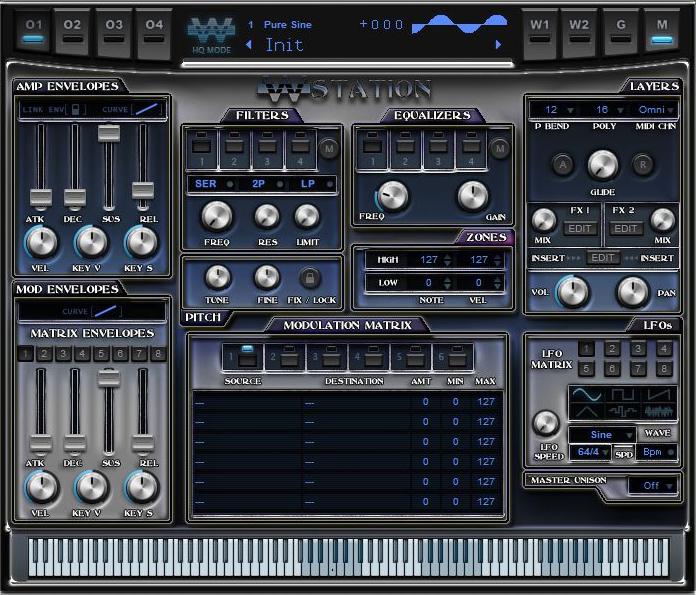Click the Filters M button
This screenshot has height=595, width=696.
click(329, 149)
